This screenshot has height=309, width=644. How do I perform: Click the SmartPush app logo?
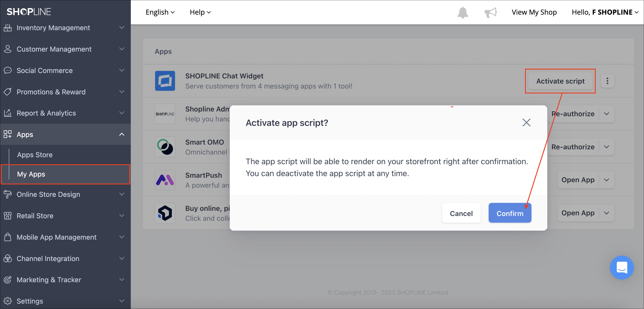click(165, 180)
